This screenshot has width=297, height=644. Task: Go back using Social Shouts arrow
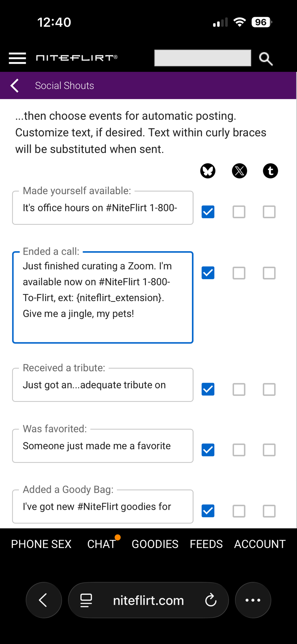[x=15, y=86]
